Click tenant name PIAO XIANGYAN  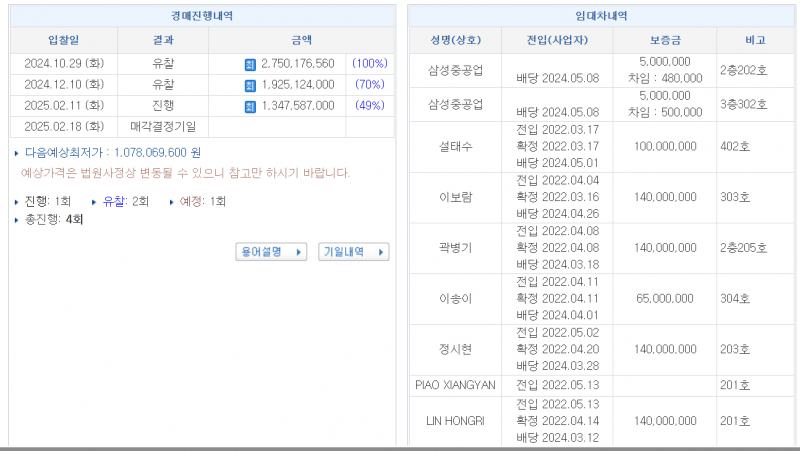[x=455, y=385]
